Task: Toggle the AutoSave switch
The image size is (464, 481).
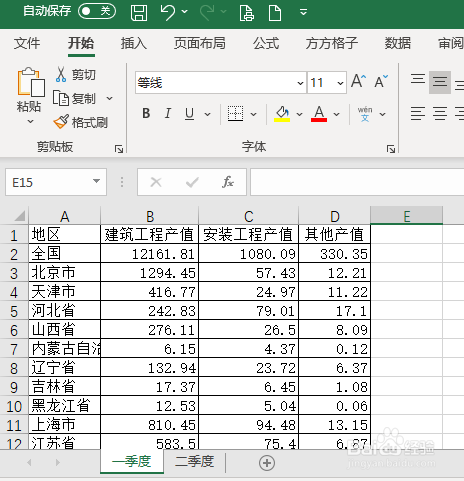Action: coord(97,11)
